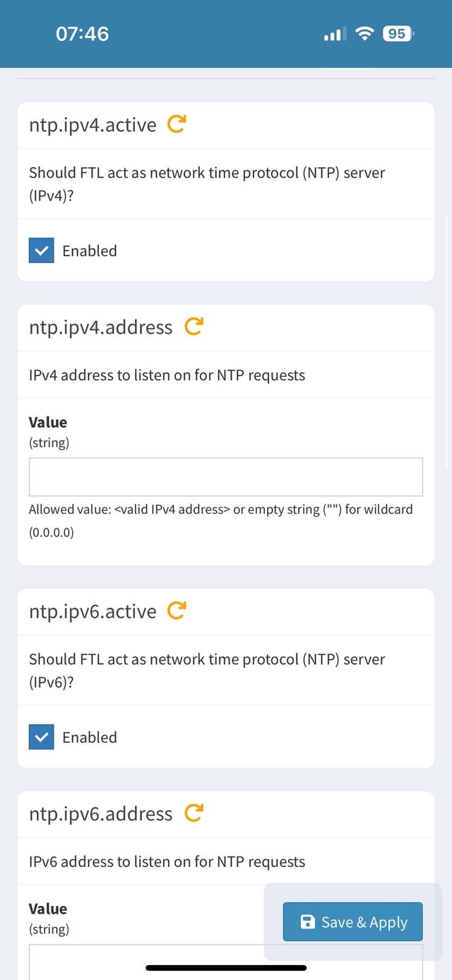Click reset icon beside ntp.ipv4.address
This screenshot has width=452, height=980.
coord(194,326)
